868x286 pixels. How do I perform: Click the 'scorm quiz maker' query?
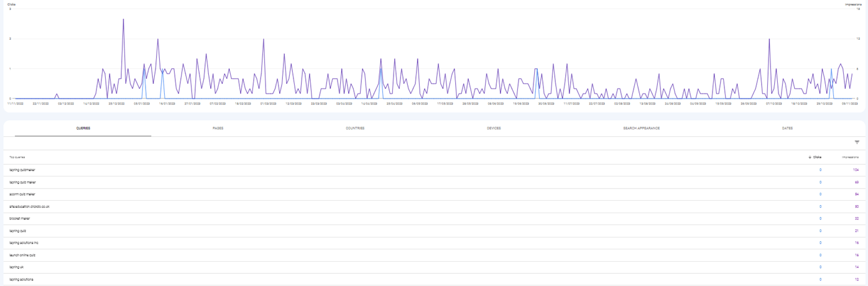22,194
